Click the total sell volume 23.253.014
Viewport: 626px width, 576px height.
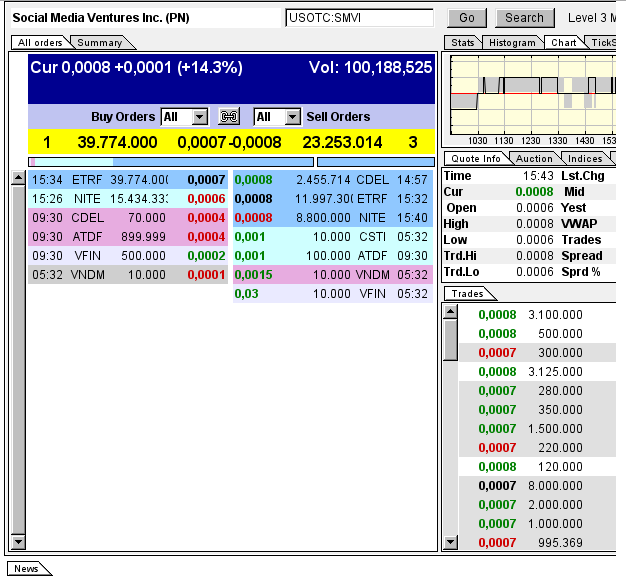click(x=342, y=143)
